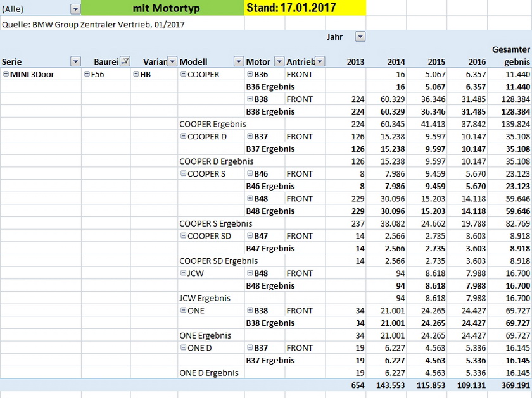Open the Serie field filter dropdown
Viewport: 532px width, 398px height.
(75, 62)
